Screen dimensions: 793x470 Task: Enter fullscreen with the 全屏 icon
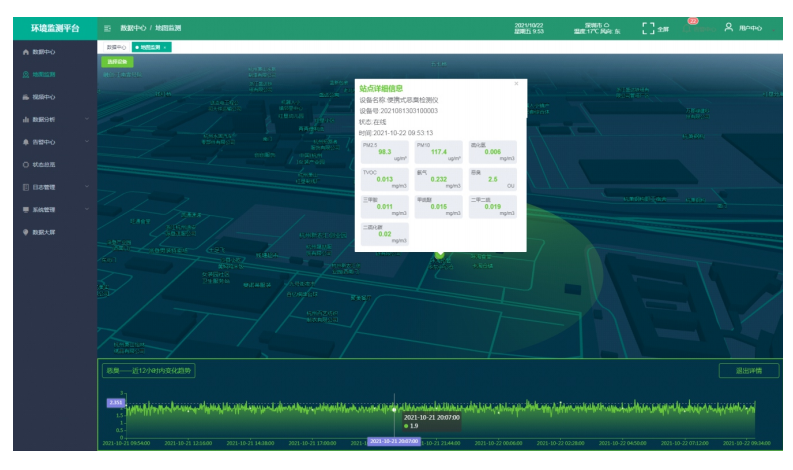pyautogui.click(x=648, y=28)
